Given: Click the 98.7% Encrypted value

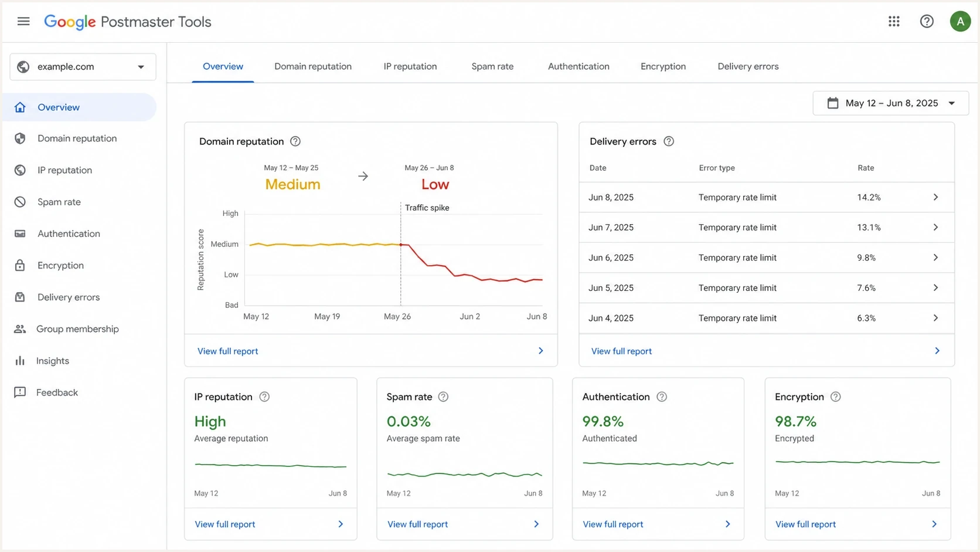Looking at the screenshot, I should (x=795, y=421).
